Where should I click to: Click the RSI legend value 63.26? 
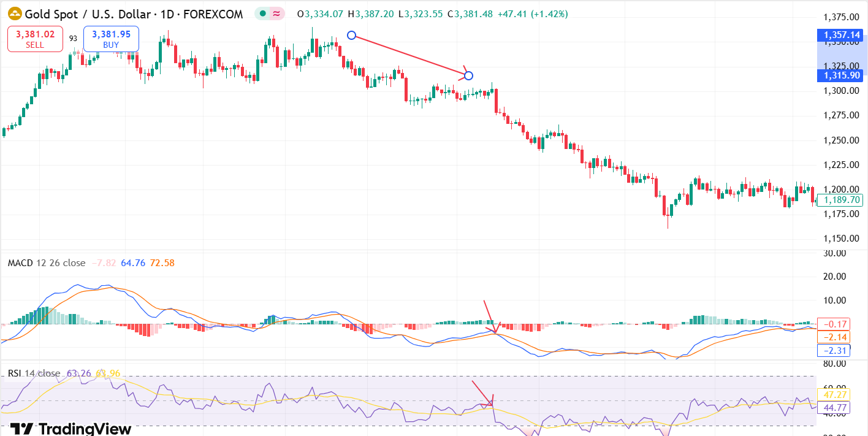point(78,373)
